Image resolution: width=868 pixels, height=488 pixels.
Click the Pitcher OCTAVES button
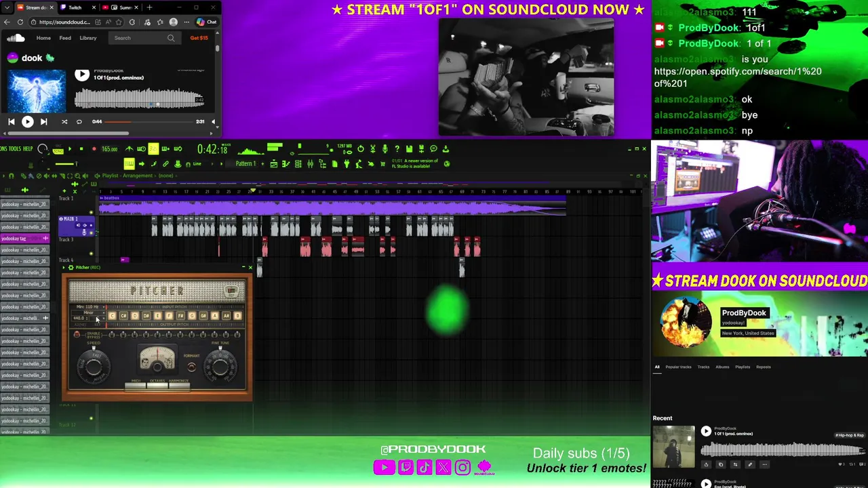(x=157, y=384)
